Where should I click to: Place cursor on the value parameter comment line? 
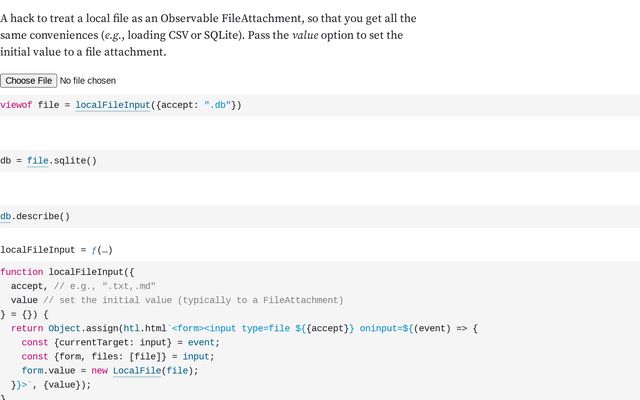click(x=177, y=300)
